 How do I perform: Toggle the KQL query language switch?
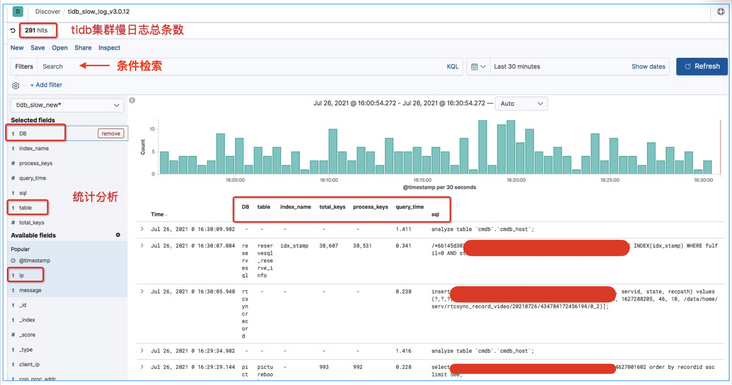452,67
